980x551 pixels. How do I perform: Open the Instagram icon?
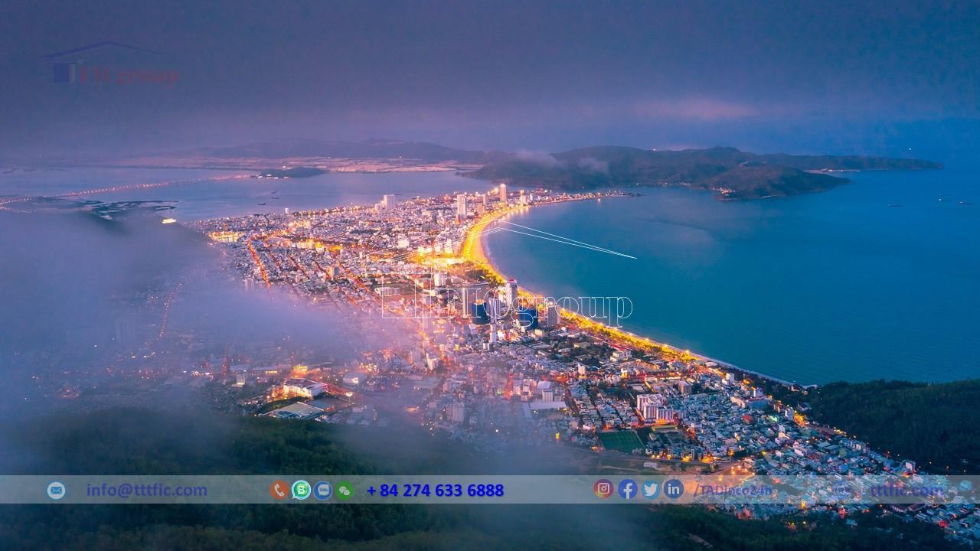603,489
